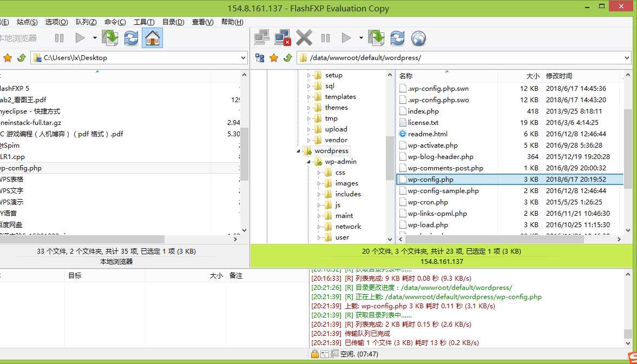This screenshot has width=637, height=364.
Task: Click the status bar log window icon
Action: point(325,354)
